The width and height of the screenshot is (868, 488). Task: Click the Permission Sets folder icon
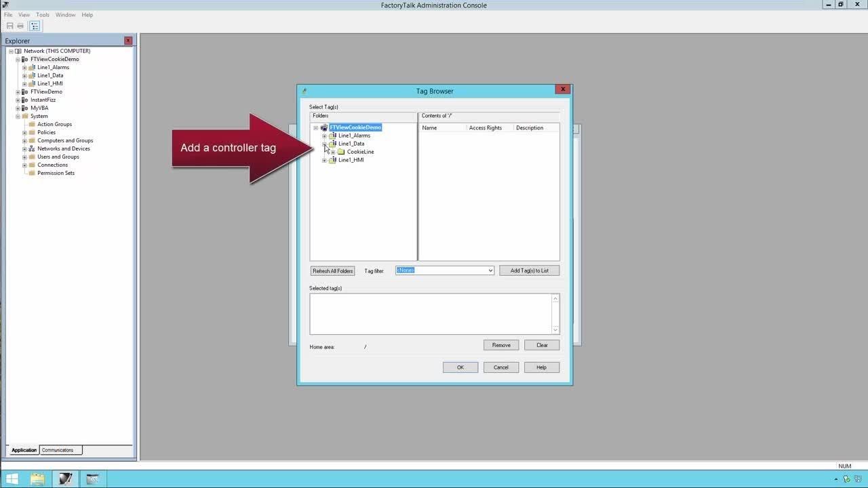32,173
